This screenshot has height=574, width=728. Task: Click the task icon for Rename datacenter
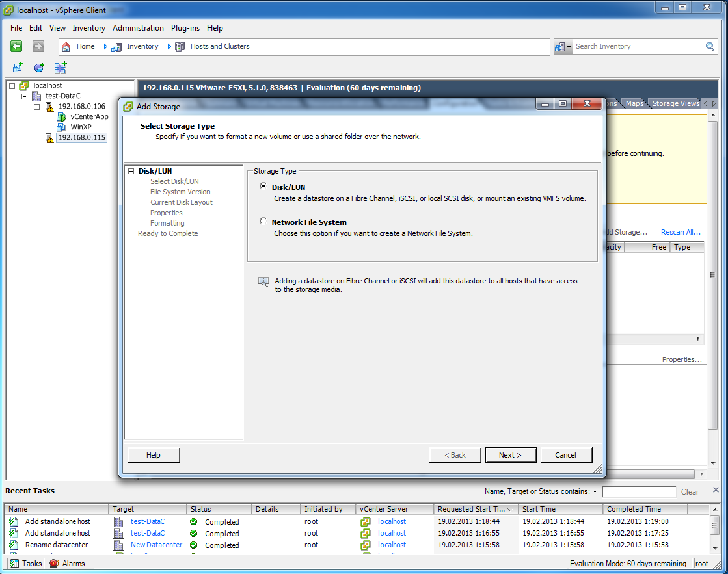point(14,545)
